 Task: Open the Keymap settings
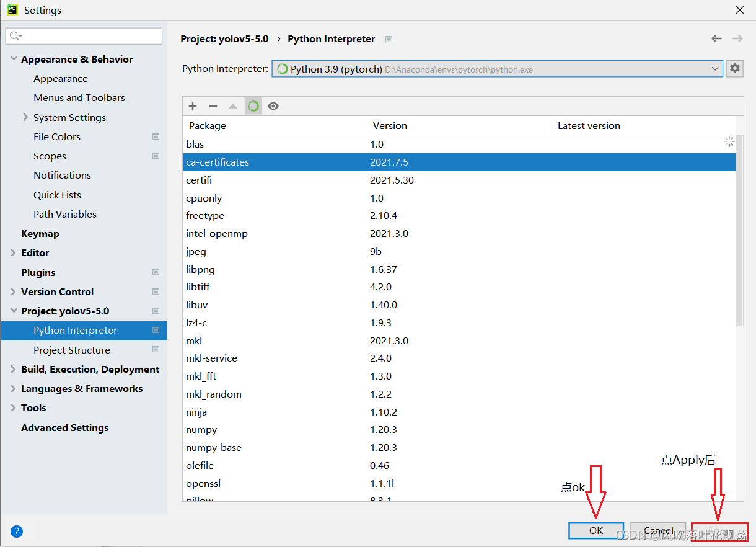point(40,233)
